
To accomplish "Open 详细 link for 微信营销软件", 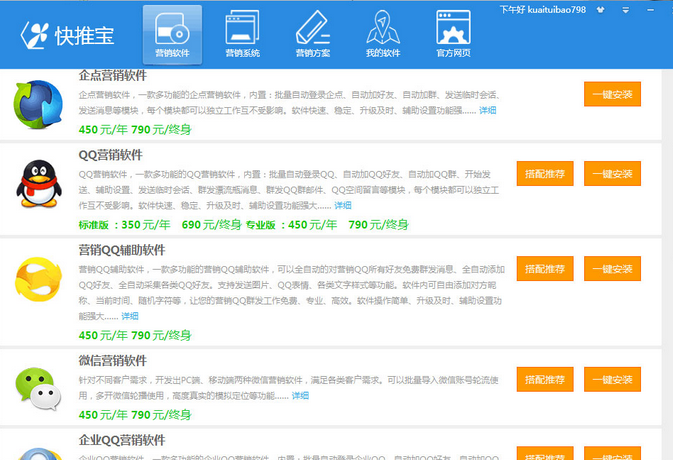I will [x=300, y=395].
